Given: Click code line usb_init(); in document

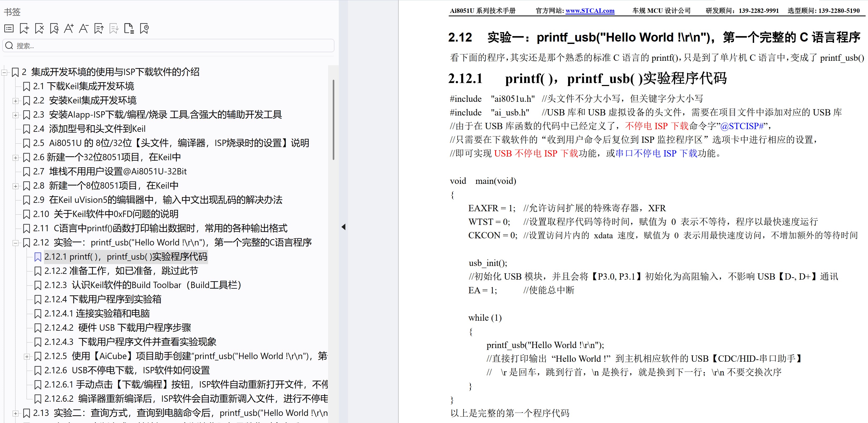Looking at the screenshot, I should (x=488, y=263).
